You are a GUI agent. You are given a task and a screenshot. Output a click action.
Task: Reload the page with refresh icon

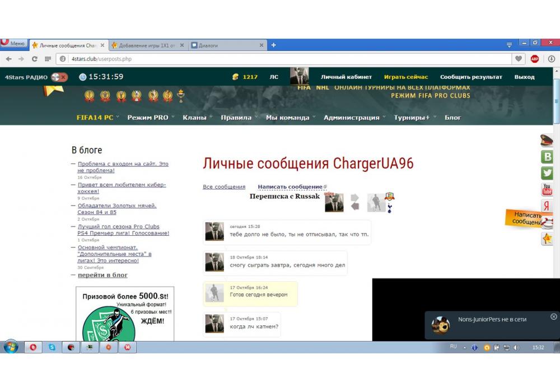pos(35,59)
